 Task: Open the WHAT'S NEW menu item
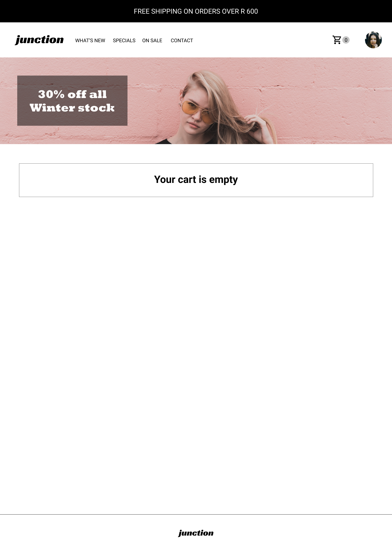coord(90,41)
